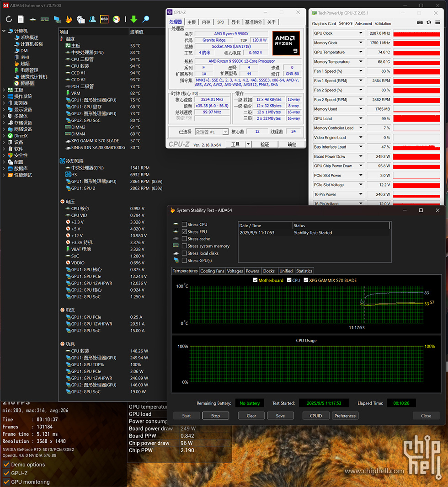This screenshot has width=448, height=487.
Task: Enable the Stress GPU(s) checkbox
Action: (x=184, y=261)
